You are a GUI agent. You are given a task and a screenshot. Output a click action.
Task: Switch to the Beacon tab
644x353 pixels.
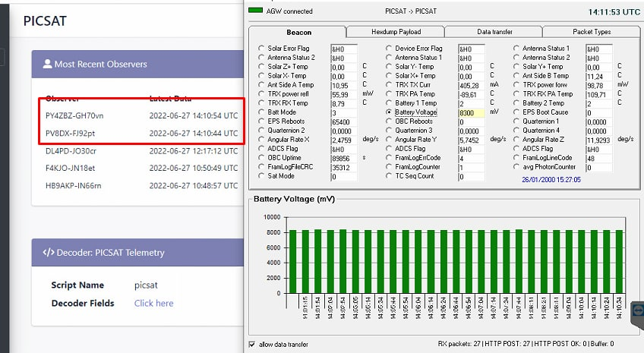tap(298, 32)
